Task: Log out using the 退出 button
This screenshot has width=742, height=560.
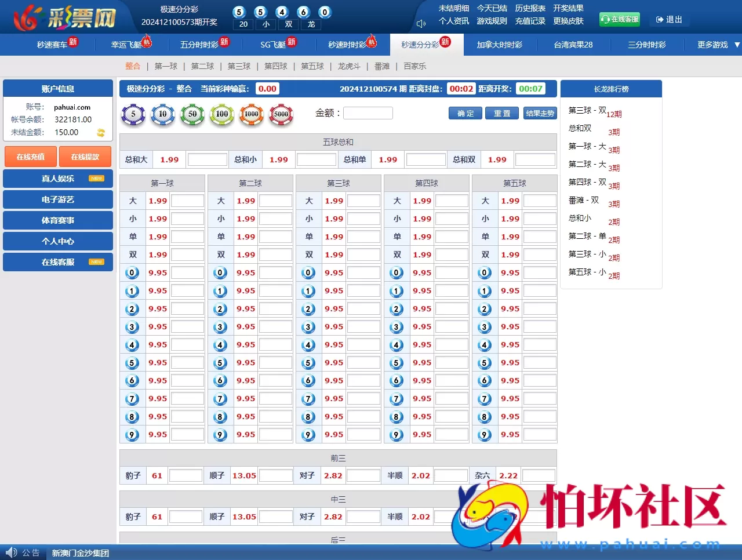Action: (x=670, y=19)
